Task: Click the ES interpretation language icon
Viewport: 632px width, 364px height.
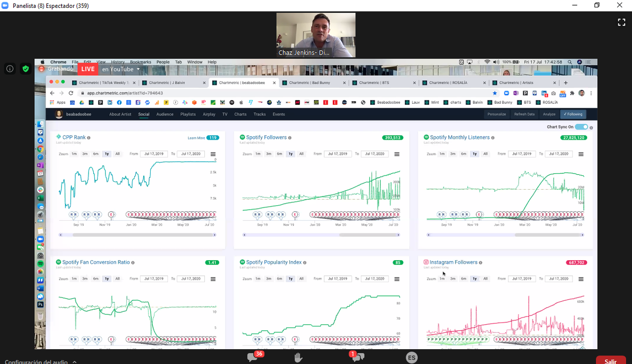Action: [x=411, y=358]
